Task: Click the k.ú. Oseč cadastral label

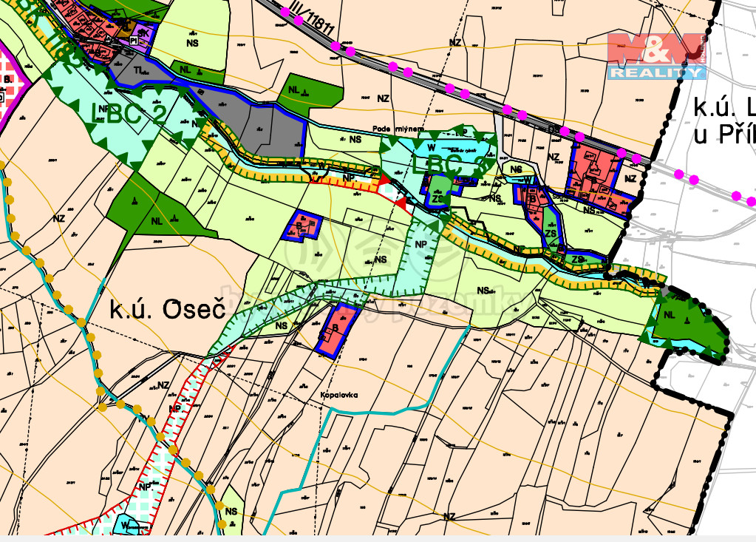Action: (167, 309)
